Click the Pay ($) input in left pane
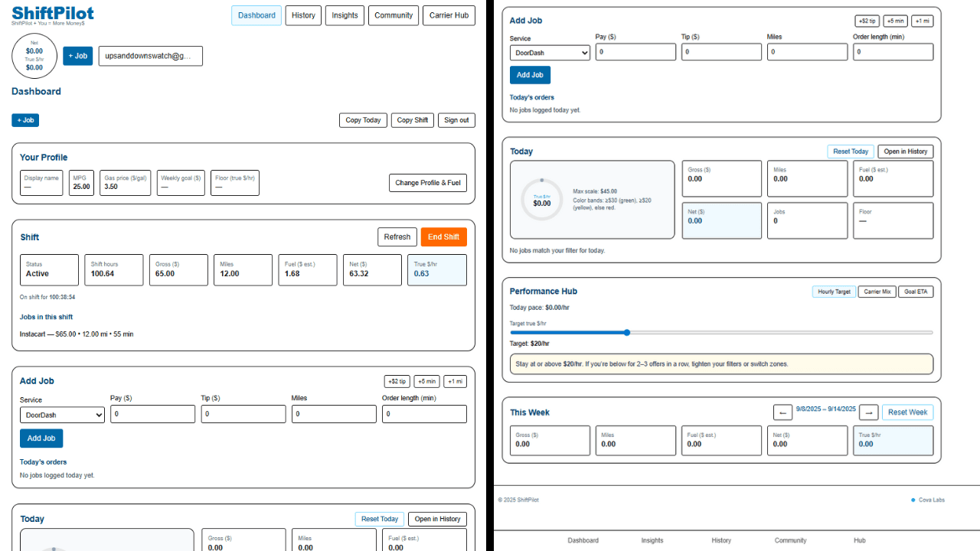 [x=153, y=414]
